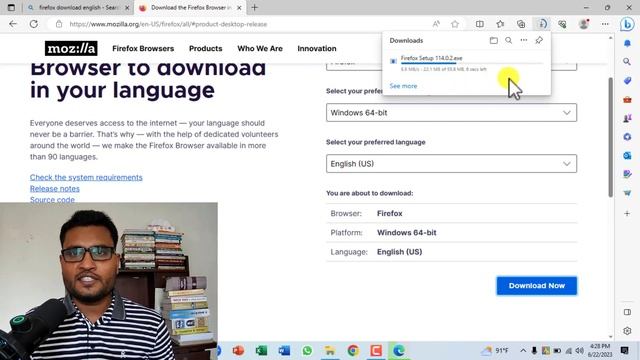Click See more in Downloads panel

coord(403,86)
